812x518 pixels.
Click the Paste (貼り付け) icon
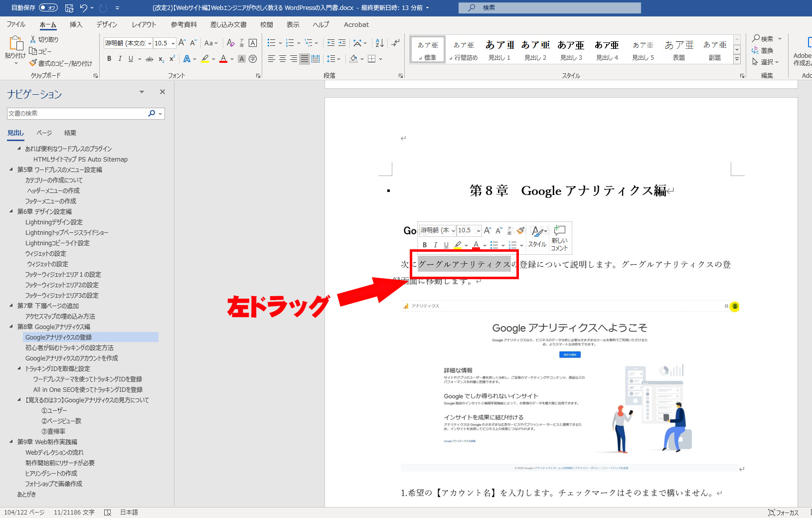click(x=15, y=44)
